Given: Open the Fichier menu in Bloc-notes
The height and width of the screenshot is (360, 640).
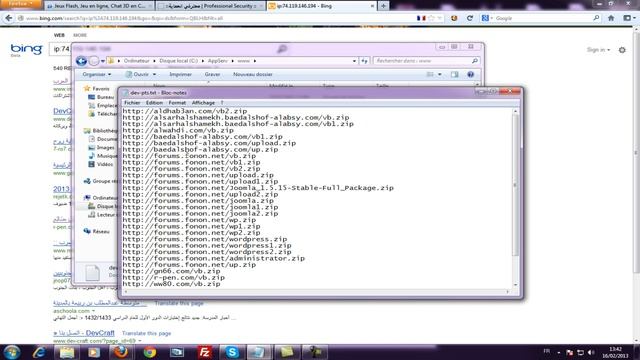Looking at the screenshot, I should pyautogui.click(x=132, y=103).
